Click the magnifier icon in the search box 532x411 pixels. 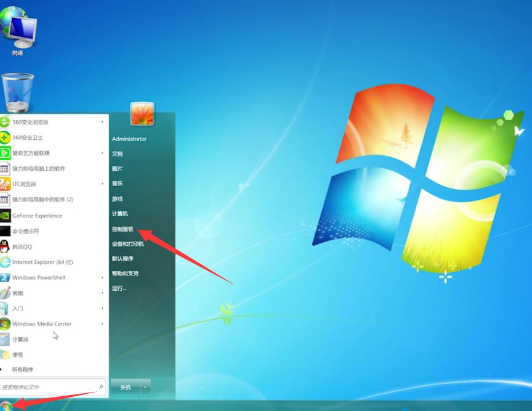coord(101,386)
